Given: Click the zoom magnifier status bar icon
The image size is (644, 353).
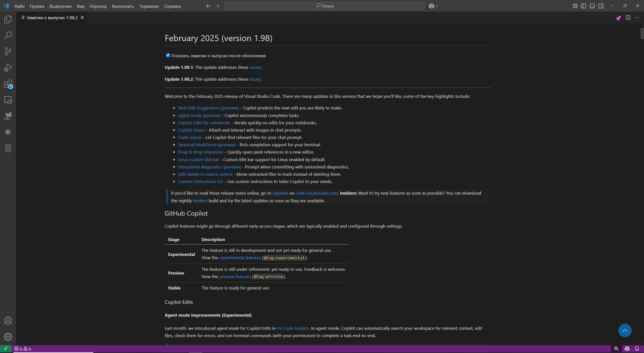Looking at the screenshot, I should (x=617, y=349).
